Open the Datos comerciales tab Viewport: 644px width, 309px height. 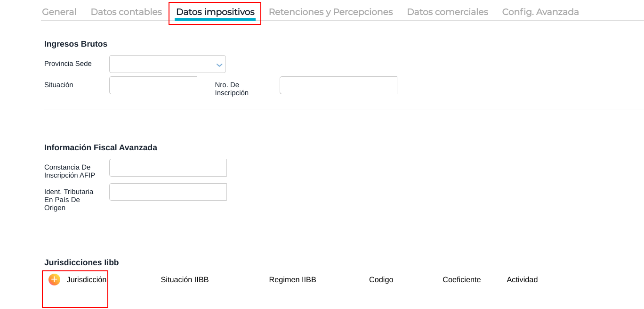(x=447, y=12)
